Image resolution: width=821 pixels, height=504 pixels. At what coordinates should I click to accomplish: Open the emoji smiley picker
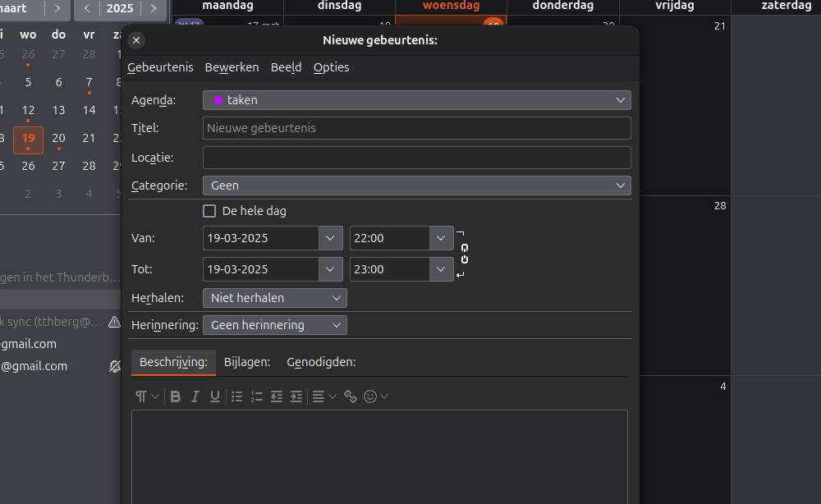pyautogui.click(x=370, y=396)
